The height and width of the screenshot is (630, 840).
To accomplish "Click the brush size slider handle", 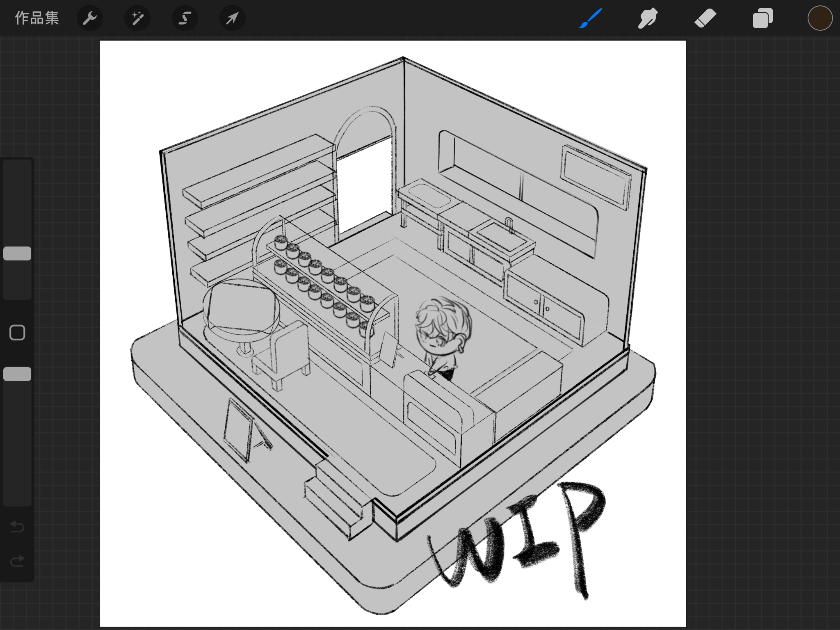I will coord(17,253).
